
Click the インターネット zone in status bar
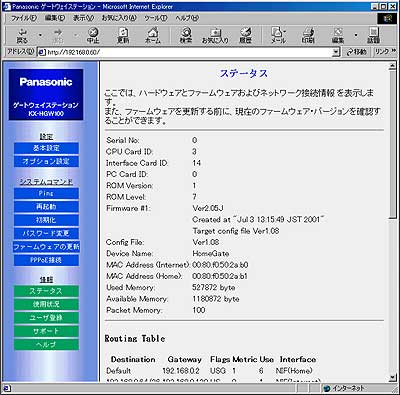345,388
